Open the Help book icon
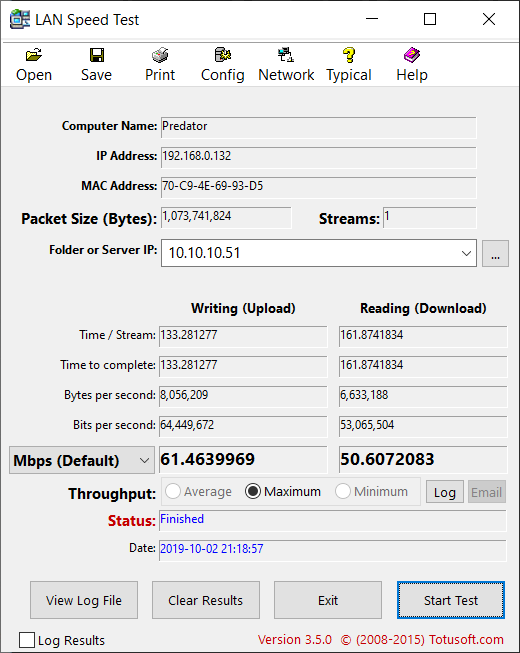This screenshot has width=520, height=653. coord(412,55)
